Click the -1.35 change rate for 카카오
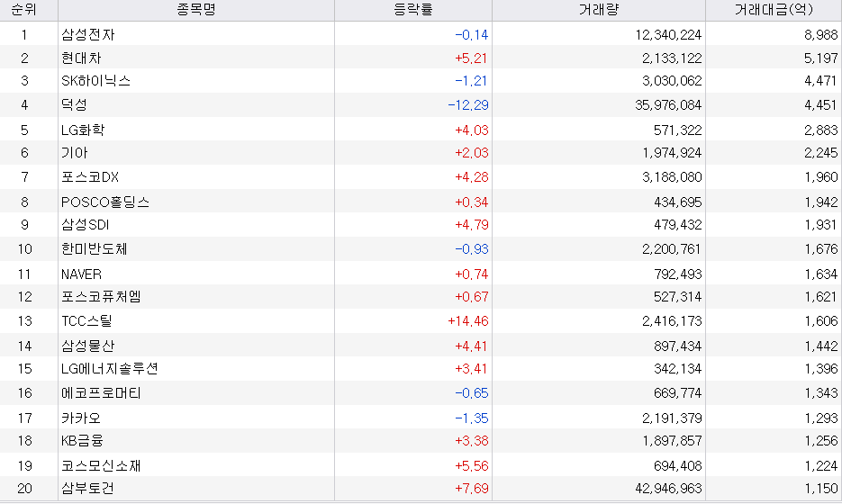Image resolution: width=842 pixels, height=504 pixels. (x=472, y=418)
